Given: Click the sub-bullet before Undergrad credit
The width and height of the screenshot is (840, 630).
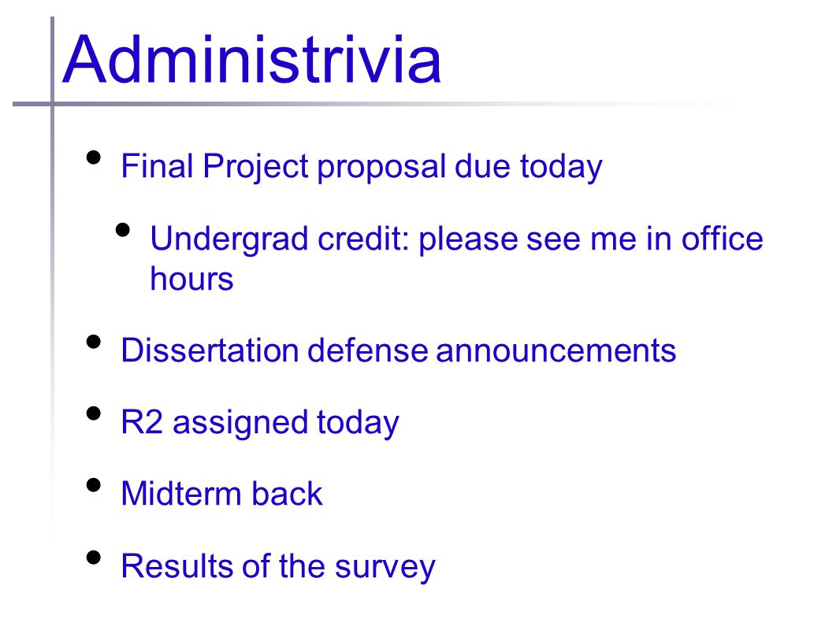Looking at the screenshot, I should (x=123, y=230).
